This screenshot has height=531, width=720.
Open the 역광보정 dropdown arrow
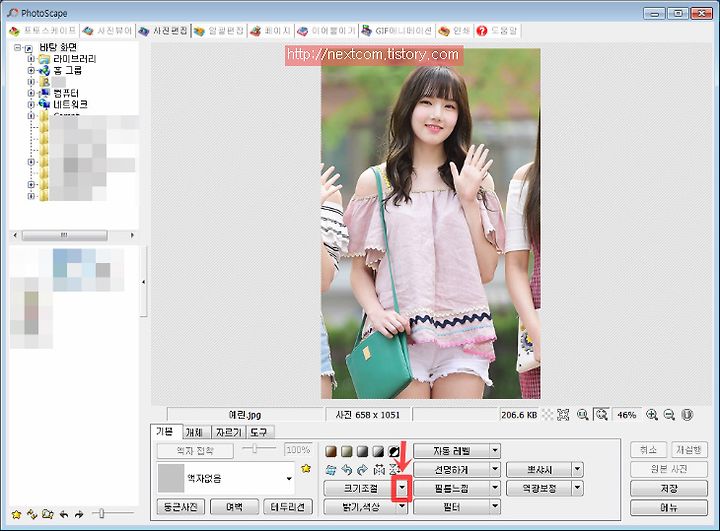pos(578,488)
